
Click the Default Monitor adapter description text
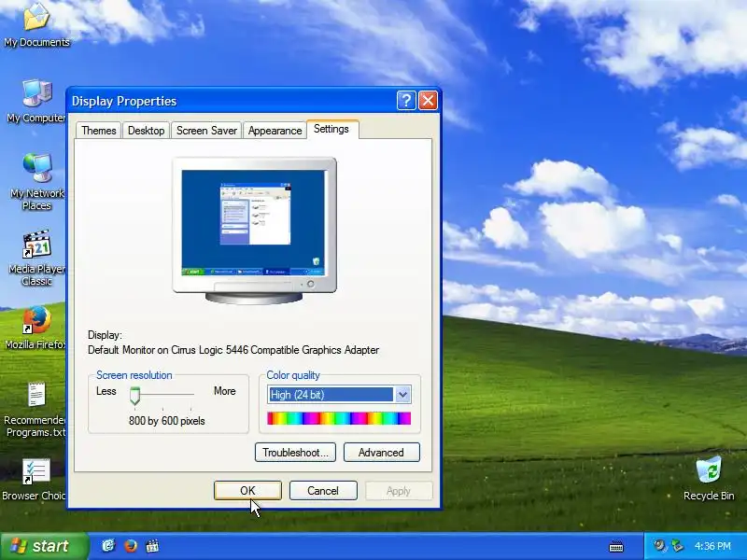pos(233,350)
